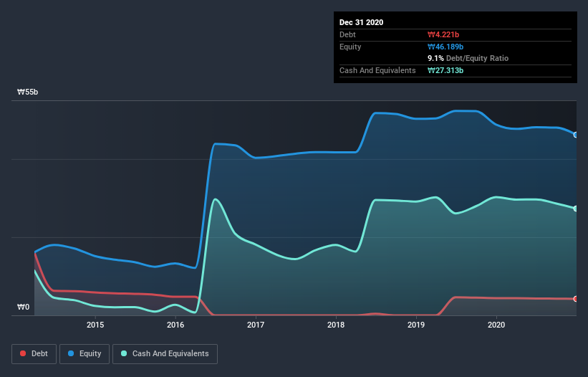Click the 2015 x-axis label
This screenshot has width=588, height=377.
coord(95,325)
